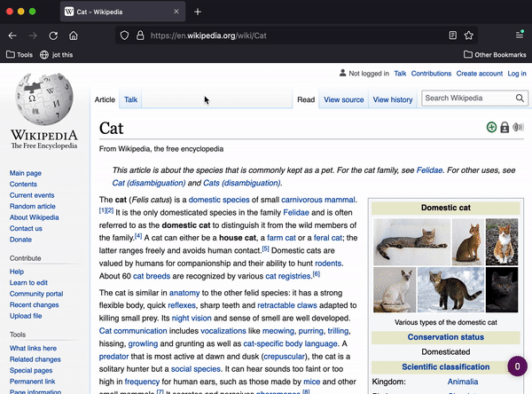532x394 pixels.
Task: Click the page protection padlock icon
Action: [505, 128]
